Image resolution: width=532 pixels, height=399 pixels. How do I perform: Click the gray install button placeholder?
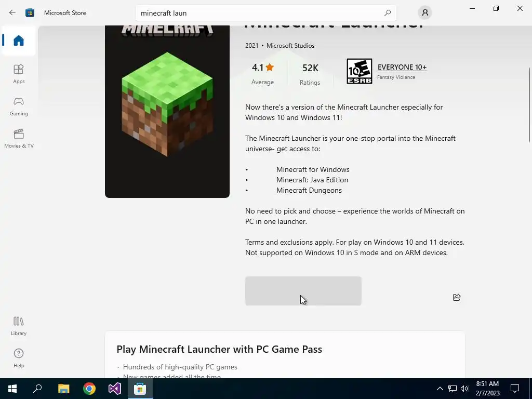[303, 291]
